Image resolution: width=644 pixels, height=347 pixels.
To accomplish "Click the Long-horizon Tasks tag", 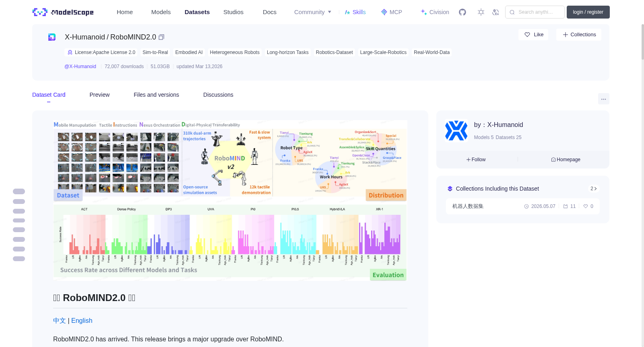I will click(287, 52).
